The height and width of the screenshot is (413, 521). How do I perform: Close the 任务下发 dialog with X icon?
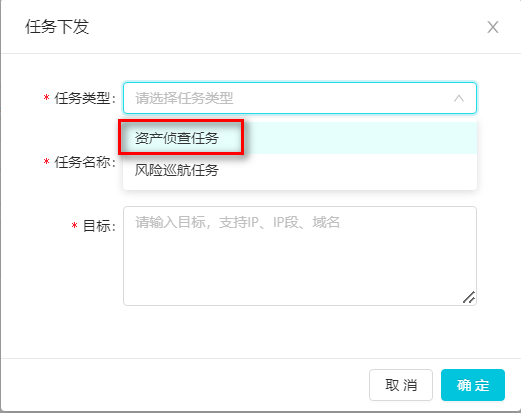click(493, 27)
